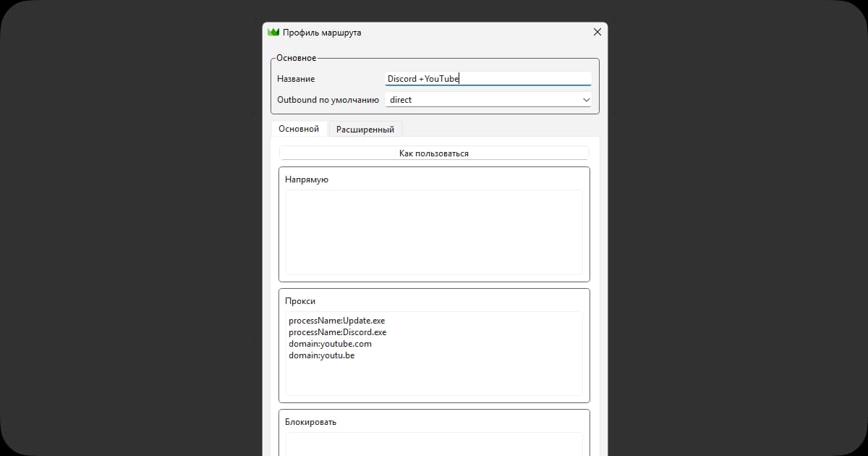Image resolution: width=868 pixels, height=456 pixels.
Task: Click the Блокировать section heading
Action: click(310, 422)
